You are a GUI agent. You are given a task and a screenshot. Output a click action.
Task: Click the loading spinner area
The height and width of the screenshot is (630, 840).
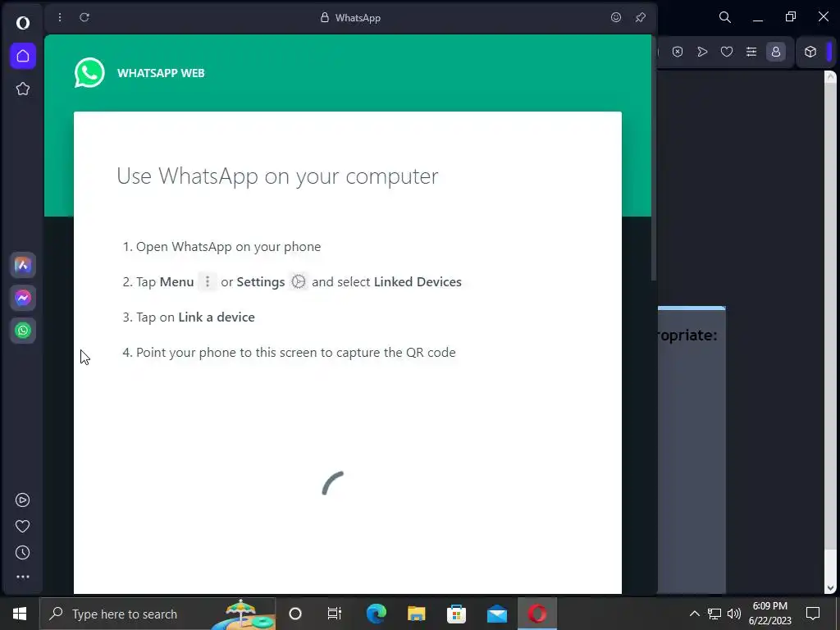(x=333, y=482)
